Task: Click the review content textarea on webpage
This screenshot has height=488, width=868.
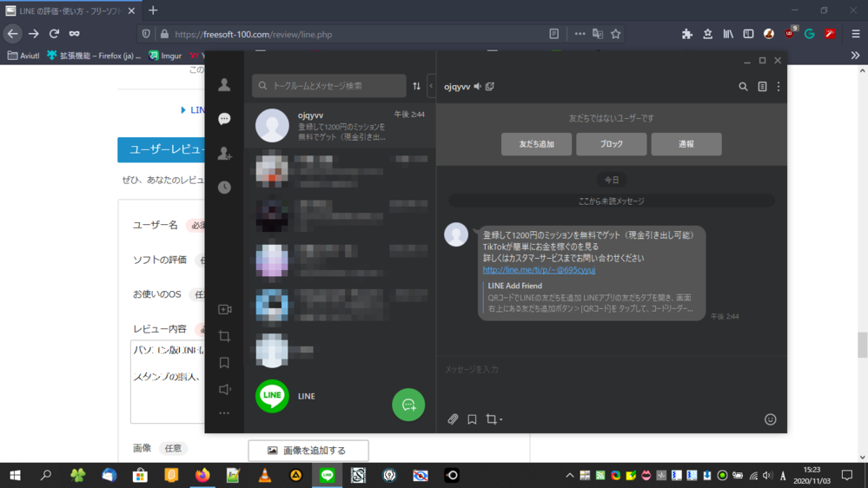Action: tap(168, 382)
